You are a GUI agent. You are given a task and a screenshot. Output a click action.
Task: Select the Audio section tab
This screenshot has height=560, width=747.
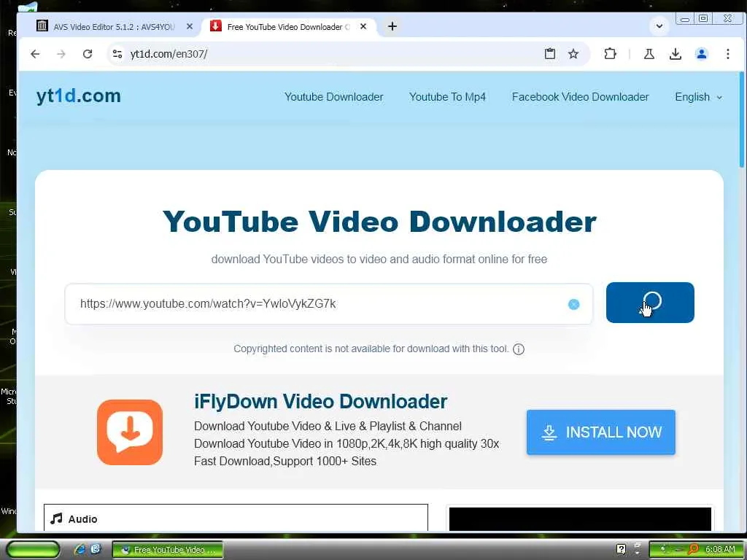pyautogui.click(x=236, y=518)
